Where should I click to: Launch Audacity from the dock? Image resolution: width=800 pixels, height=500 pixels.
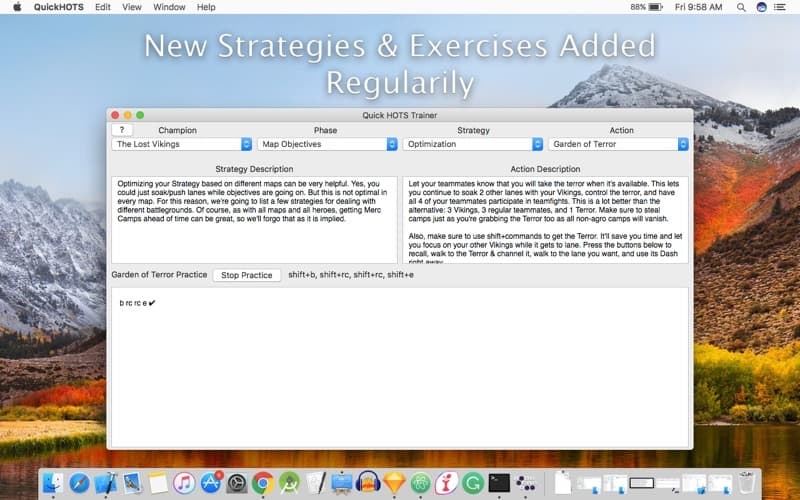pyautogui.click(x=368, y=483)
